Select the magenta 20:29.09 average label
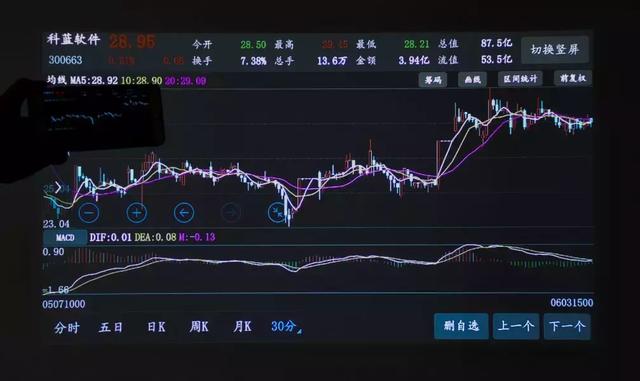Screen dimensions: 640x381 click(x=185, y=81)
